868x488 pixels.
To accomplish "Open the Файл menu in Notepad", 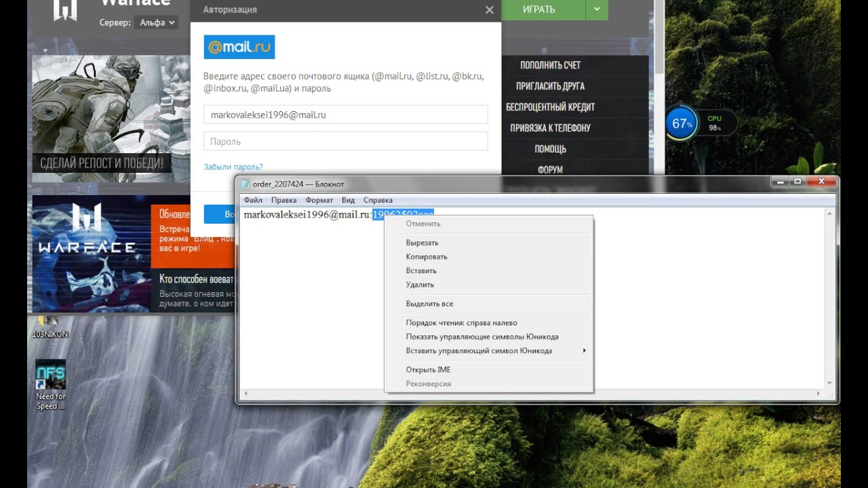I will click(253, 200).
